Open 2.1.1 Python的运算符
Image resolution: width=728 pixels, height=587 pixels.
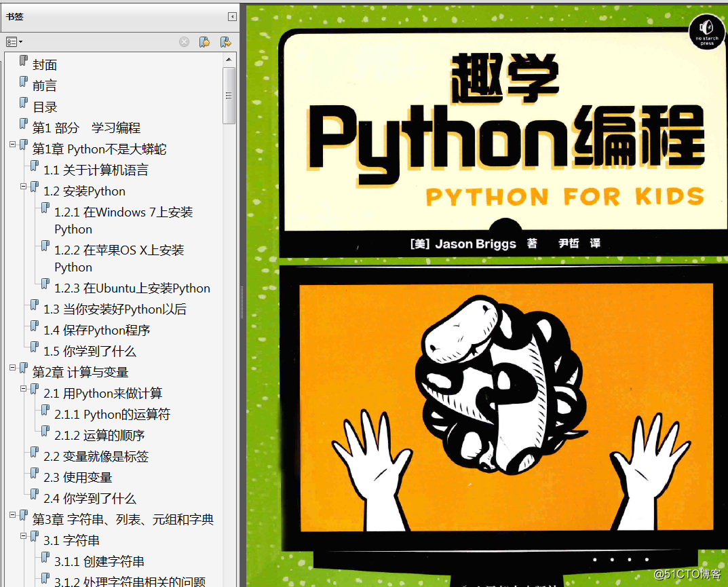click(x=113, y=415)
